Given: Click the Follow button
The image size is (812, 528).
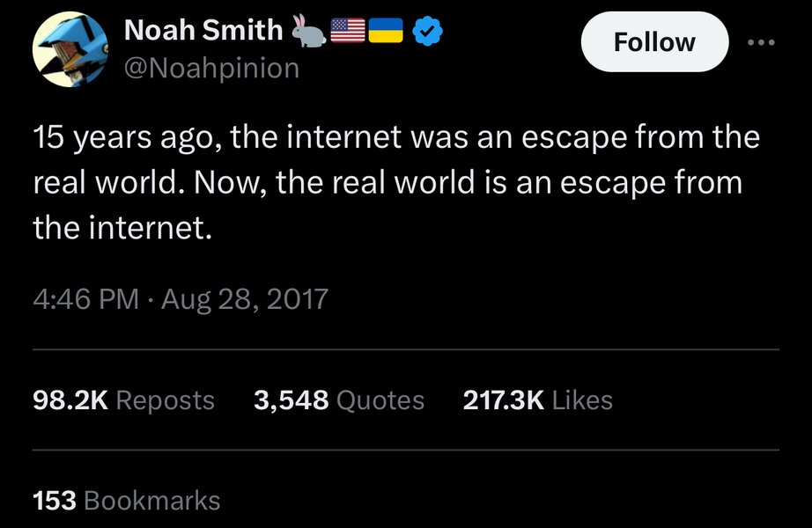Looking at the screenshot, I should click(654, 42).
